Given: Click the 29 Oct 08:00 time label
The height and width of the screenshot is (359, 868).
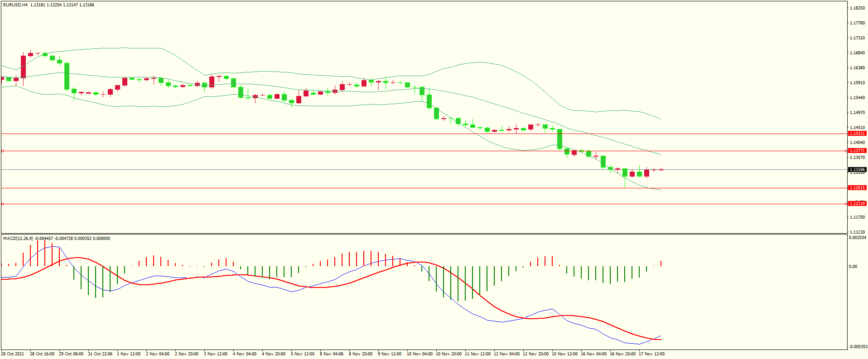Looking at the screenshot, I should 71,354.
